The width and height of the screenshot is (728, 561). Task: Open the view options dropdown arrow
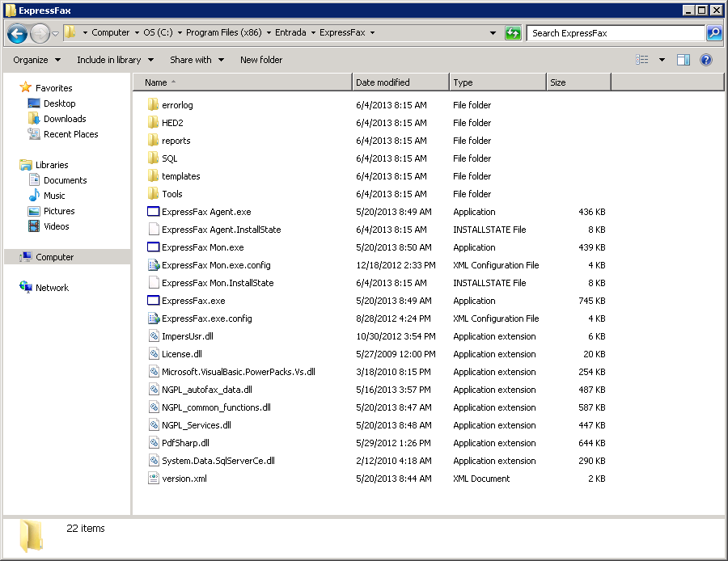(662, 60)
